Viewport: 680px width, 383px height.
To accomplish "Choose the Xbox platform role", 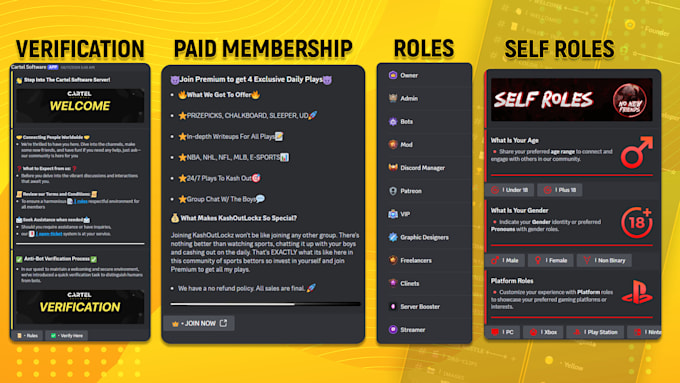I will [x=543, y=332].
